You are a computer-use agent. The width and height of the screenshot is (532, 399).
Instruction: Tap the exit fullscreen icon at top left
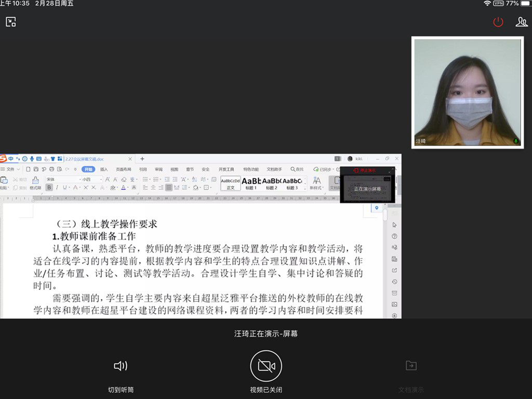pos(11,22)
